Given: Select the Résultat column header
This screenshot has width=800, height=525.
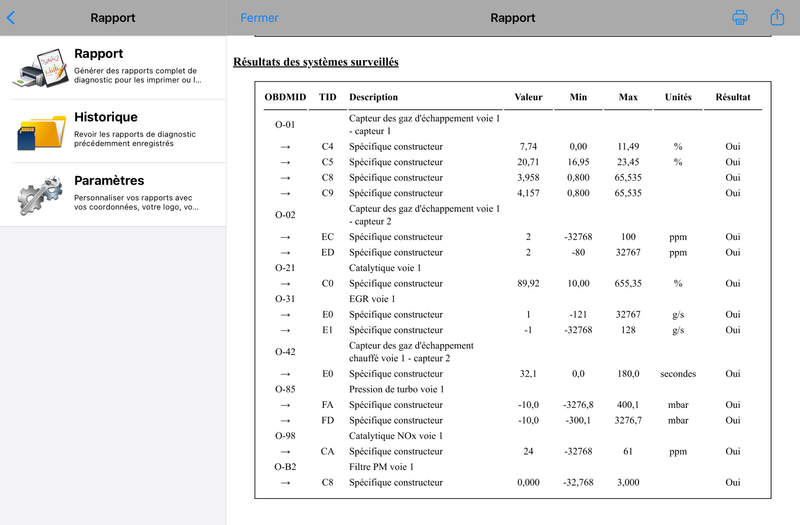Looking at the screenshot, I should [733, 97].
